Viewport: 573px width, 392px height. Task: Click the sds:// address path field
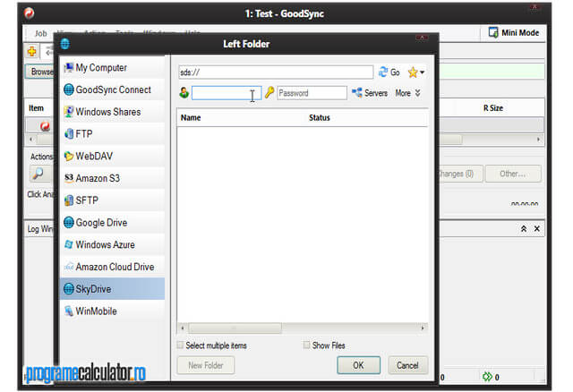[276, 72]
